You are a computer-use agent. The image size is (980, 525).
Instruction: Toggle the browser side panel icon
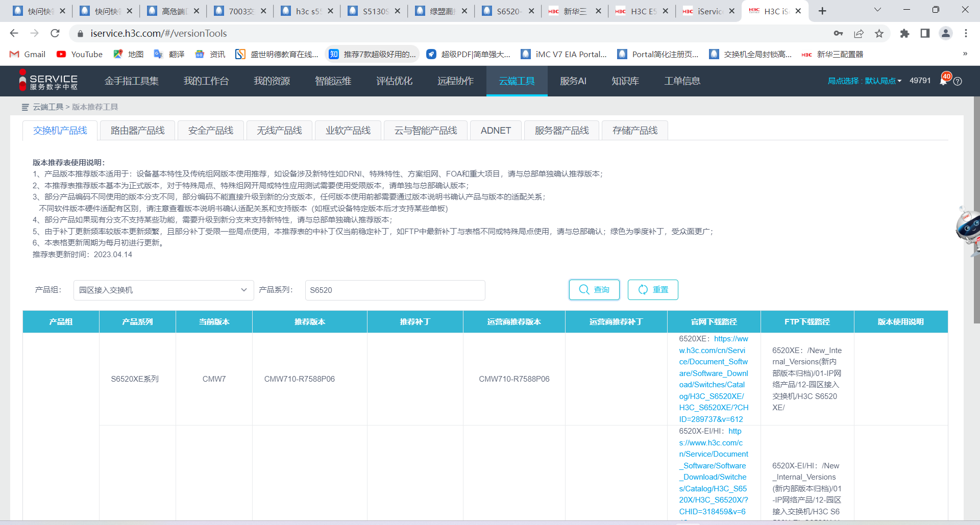925,34
